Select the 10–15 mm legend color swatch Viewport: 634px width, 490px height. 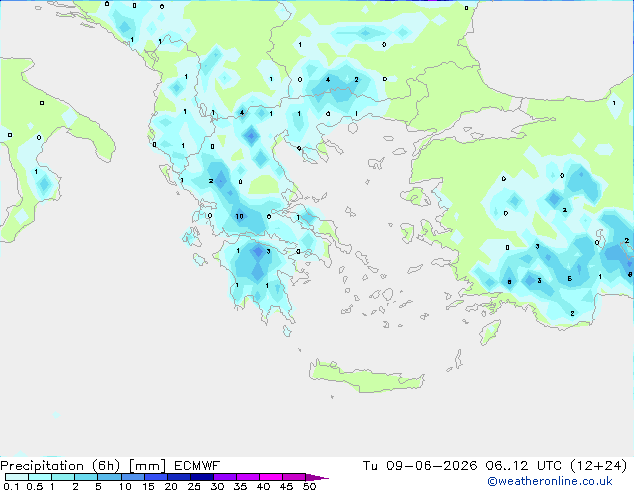[x=133, y=477]
